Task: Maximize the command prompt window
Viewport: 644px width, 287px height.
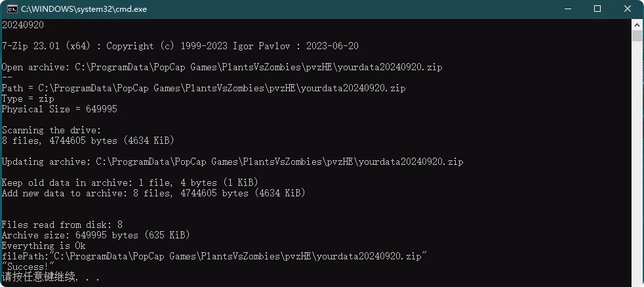Action: [x=597, y=9]
